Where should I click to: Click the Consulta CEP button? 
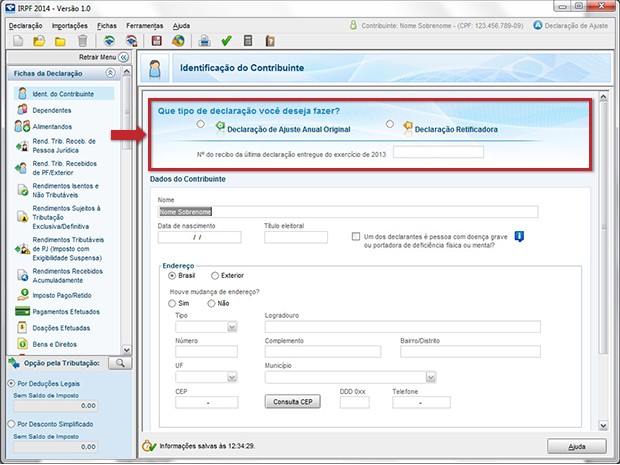coord(293,402)
